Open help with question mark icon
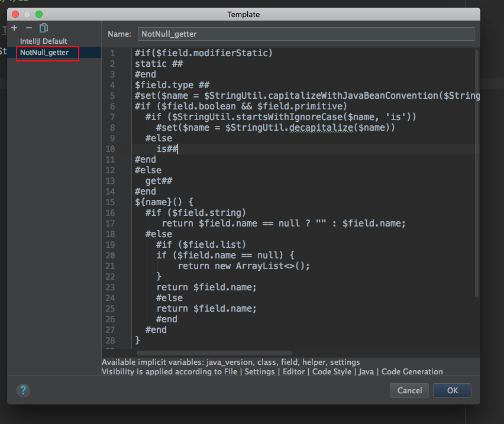Screen dimensions: 504x424 [x=23, y=391]
